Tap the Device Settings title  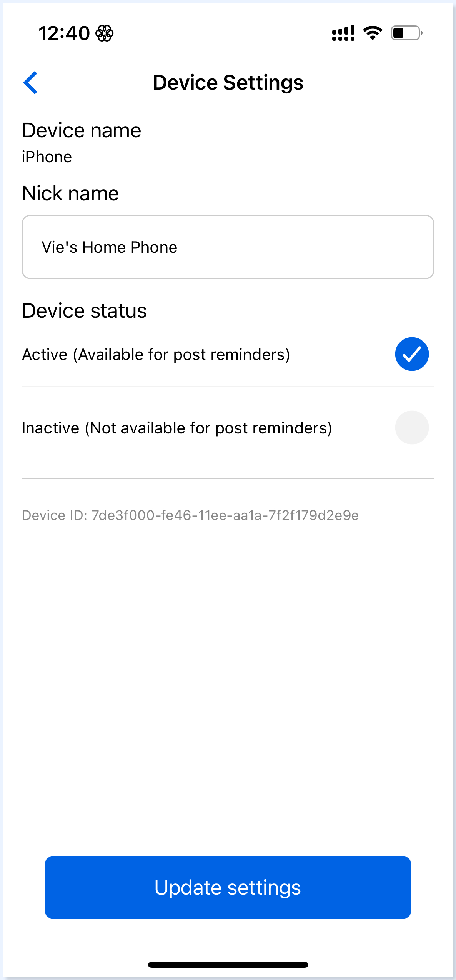click(x=228, y=83)
